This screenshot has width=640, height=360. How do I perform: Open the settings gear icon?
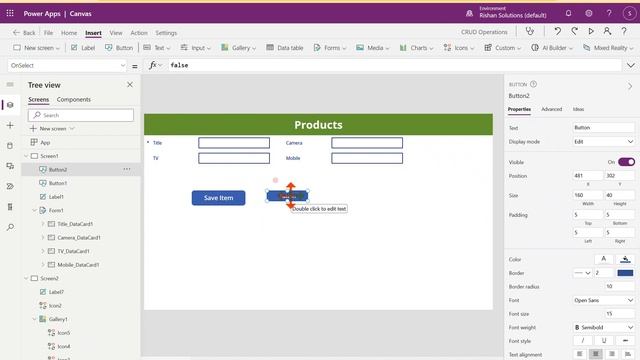click(589, 13)
